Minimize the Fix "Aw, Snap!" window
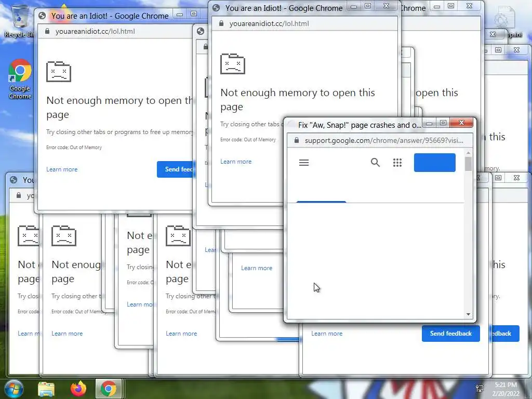 (x=429, y=123)
